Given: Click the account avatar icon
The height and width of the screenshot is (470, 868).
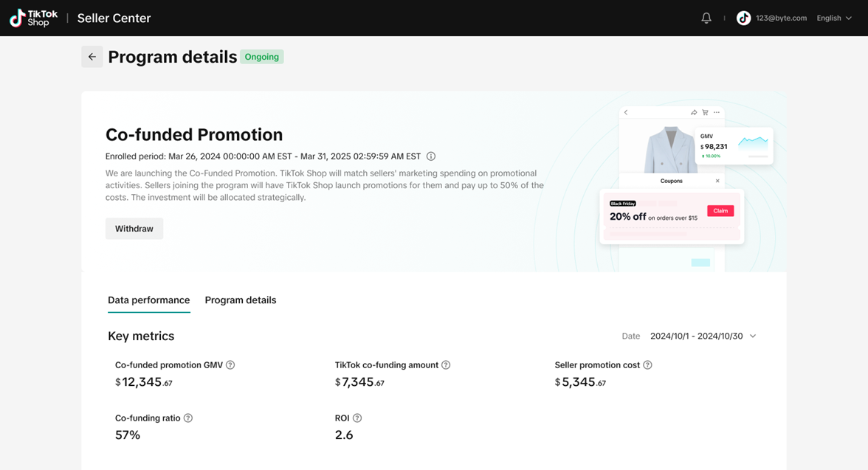Looking at the screenshot, I should 743,18.
